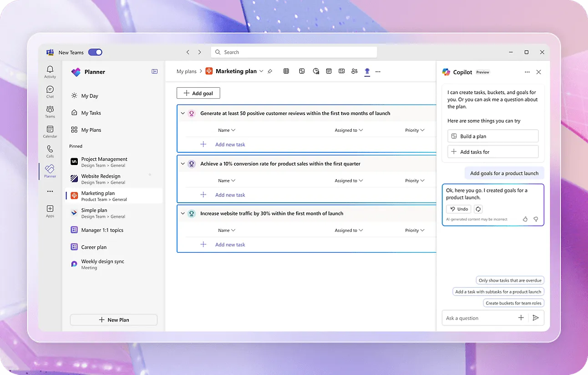Click the Add goal button
The image size is (588, 375).
coord(198,93)
